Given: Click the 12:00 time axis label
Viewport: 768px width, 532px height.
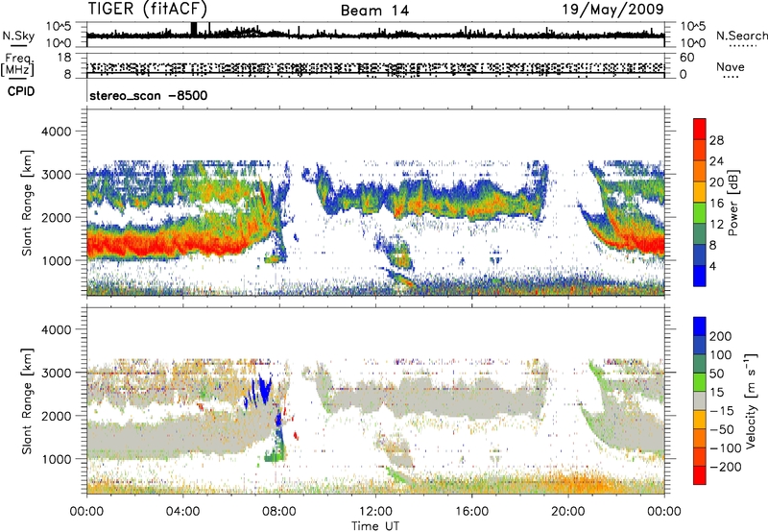Looking at the screenshot, I should tap(375, 512).
